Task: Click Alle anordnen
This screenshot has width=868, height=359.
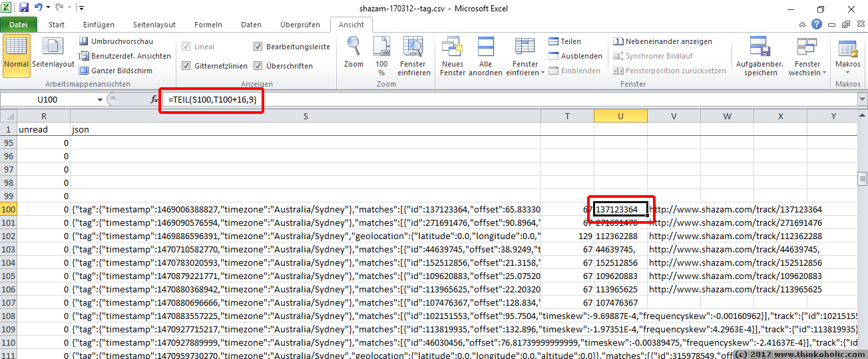Action: [486, 56]
